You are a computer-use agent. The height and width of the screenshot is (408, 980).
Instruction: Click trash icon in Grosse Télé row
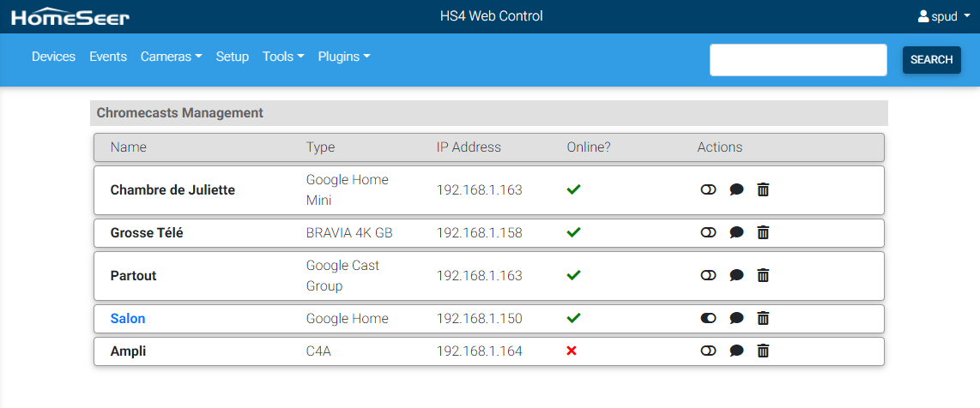pos(763,233)
